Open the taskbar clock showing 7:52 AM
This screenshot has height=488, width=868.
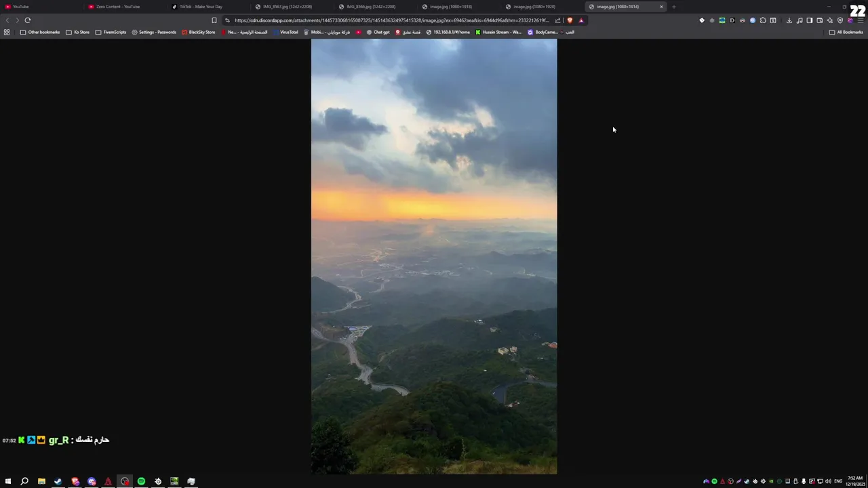pos(854,481)
